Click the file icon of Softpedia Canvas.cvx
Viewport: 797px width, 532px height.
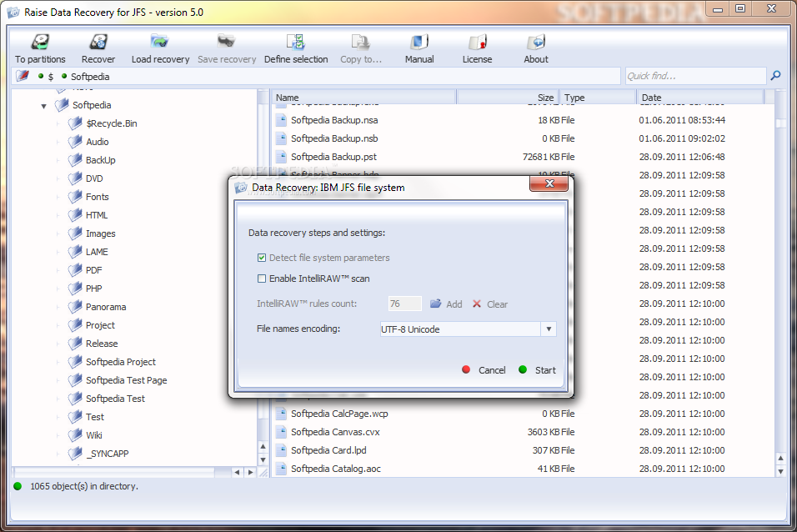click(281, 432)
